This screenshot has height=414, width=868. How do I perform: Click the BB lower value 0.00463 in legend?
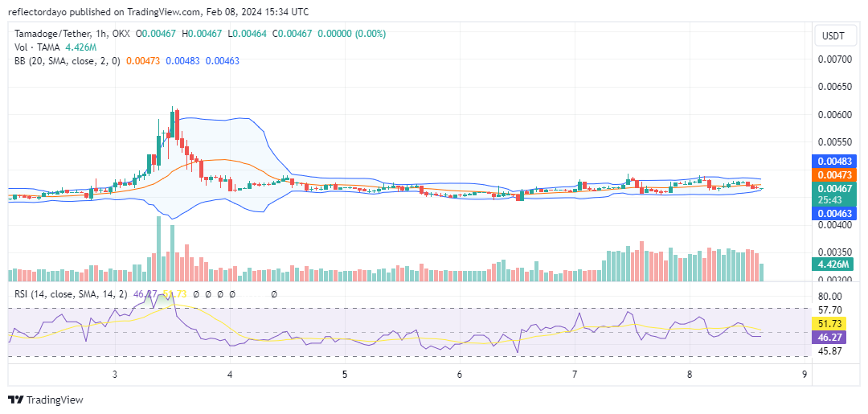pyautogui.click(x=223, y=61)
